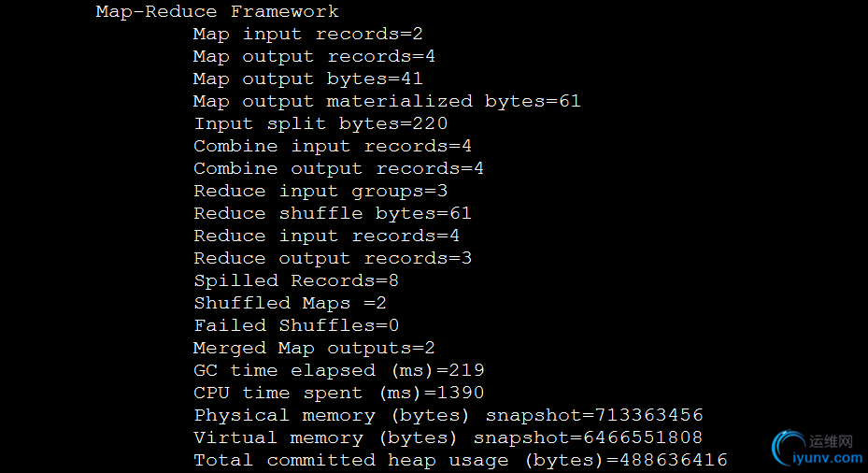Click the 'Combine output records=4' line
The image size is (868, 473).
339,169
